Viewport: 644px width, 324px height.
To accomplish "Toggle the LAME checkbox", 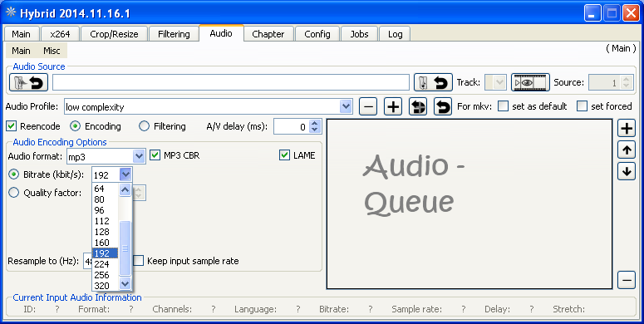I will pyautogui.click(x=284, y=155).
